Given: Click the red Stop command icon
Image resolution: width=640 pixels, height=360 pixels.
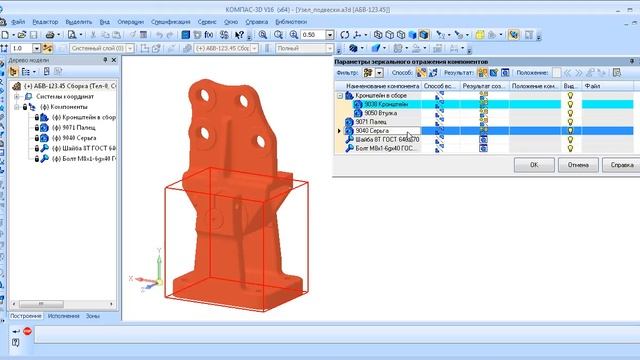Looking at the screenshot, I should [x=27, y=331].
